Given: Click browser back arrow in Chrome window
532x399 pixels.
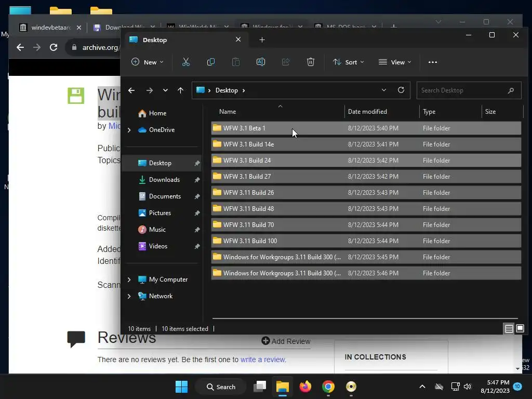Looking at the screenshot, I should click(20, 47).
